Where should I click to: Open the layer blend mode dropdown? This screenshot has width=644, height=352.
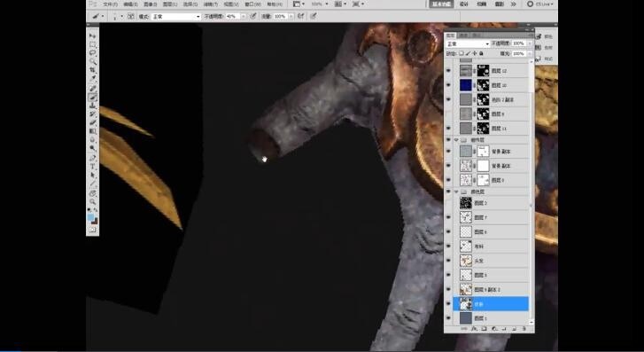[x=468, y=43]
